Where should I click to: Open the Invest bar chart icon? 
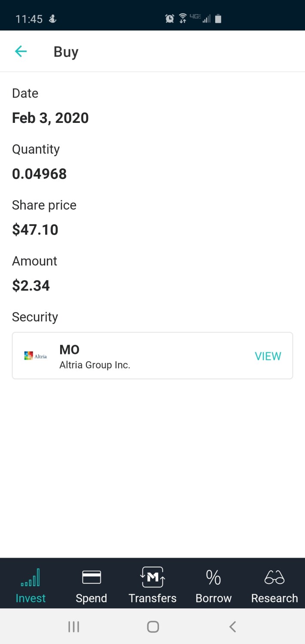tap(30, 577)
